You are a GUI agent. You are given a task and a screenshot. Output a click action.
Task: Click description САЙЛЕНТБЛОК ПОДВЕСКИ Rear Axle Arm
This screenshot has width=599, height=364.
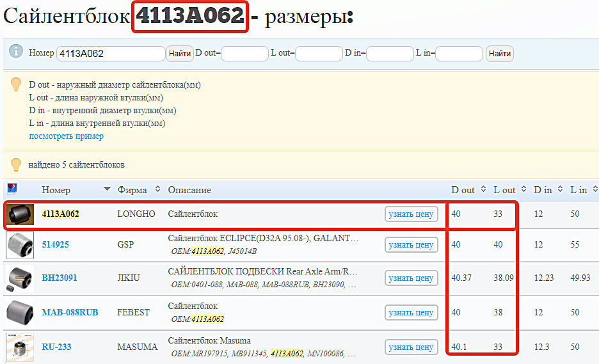263,271
